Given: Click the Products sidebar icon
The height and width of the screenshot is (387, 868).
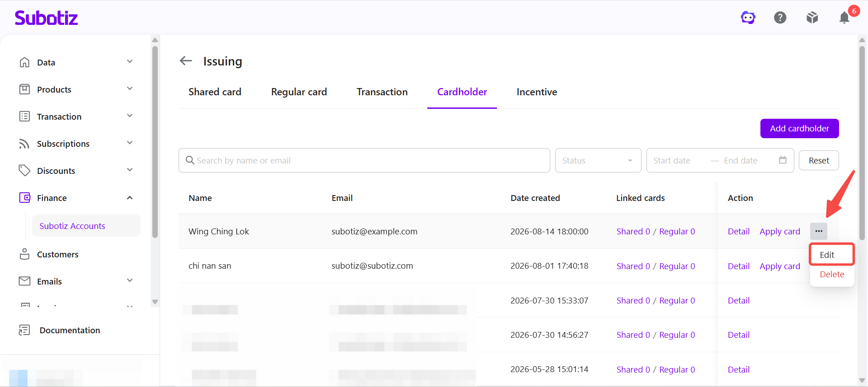Looking at the screenshot, I should tap(24, 89).
